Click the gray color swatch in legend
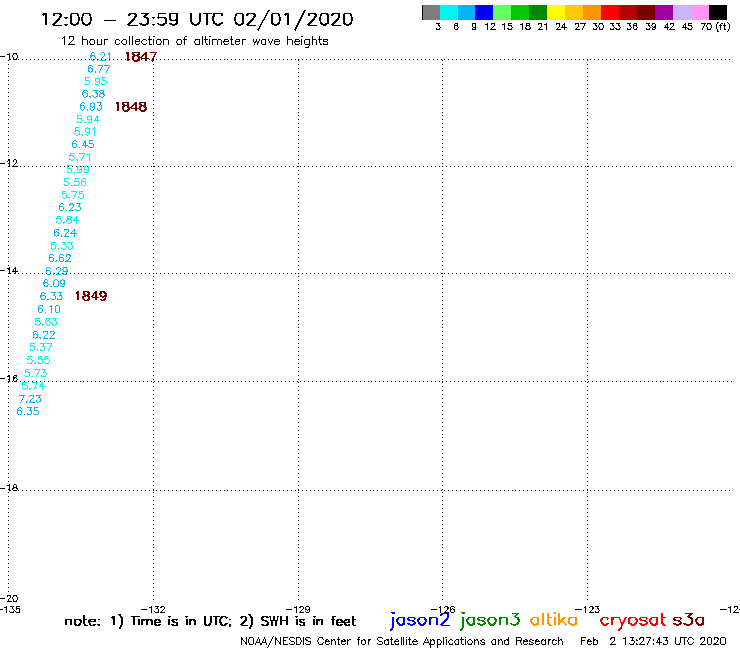The height and width of the screenshot is (650, 740). (431, 12)
